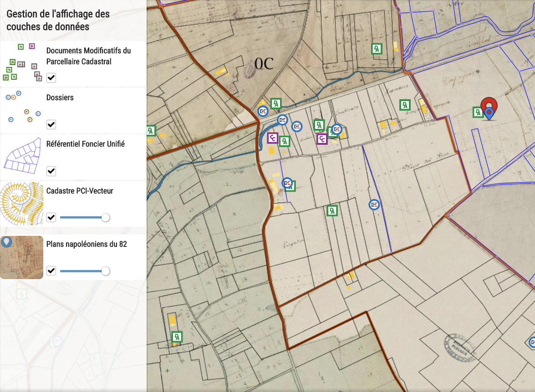This screenshot has height=392, width=535.
Task: Uncheck the Plans napoléoniens du 82 layer
Action: click(51, 271)
